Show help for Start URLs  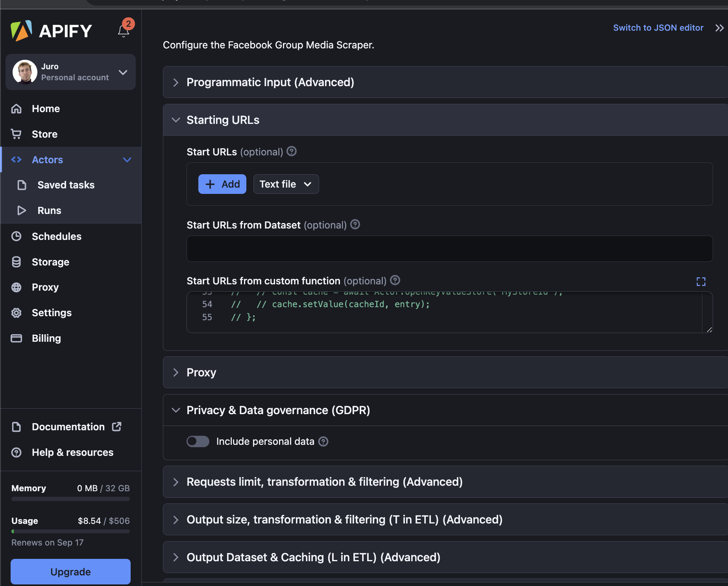click(x=292, y=151)
